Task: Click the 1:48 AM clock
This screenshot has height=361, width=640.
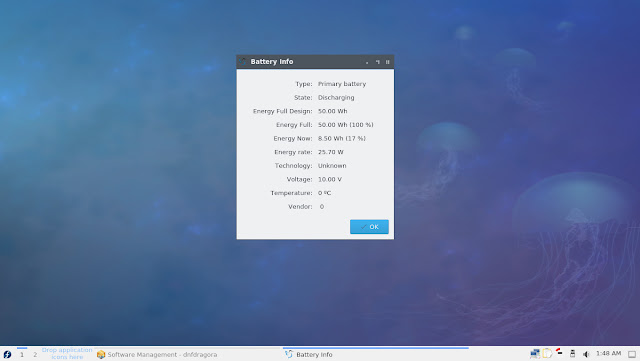Action: (x=608, y=353)
